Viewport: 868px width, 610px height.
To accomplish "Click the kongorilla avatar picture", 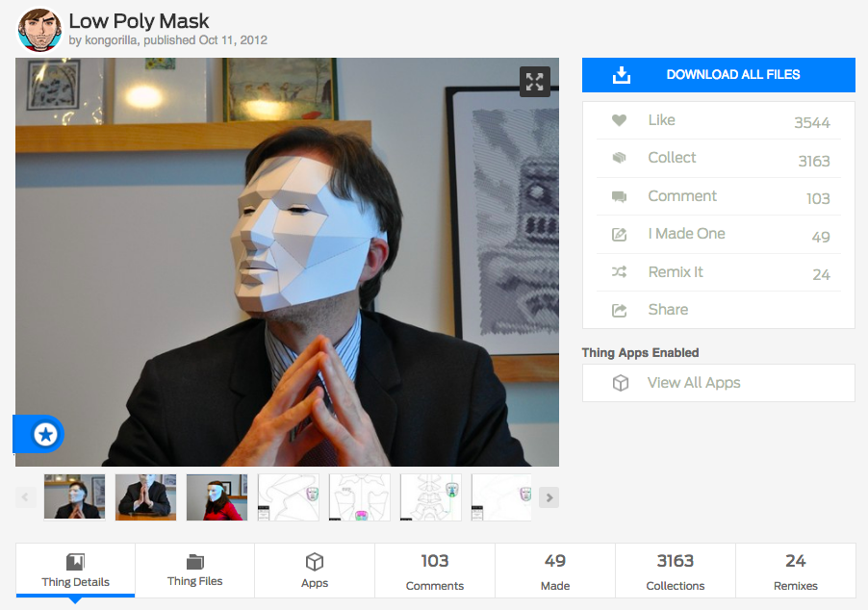I will (39, 29).
